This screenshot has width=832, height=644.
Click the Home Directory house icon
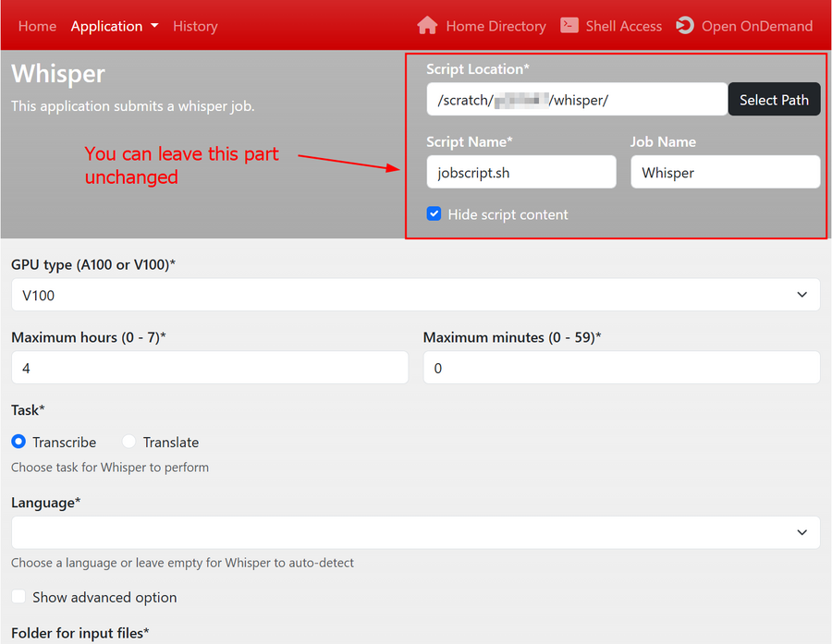tap(426, 26)
